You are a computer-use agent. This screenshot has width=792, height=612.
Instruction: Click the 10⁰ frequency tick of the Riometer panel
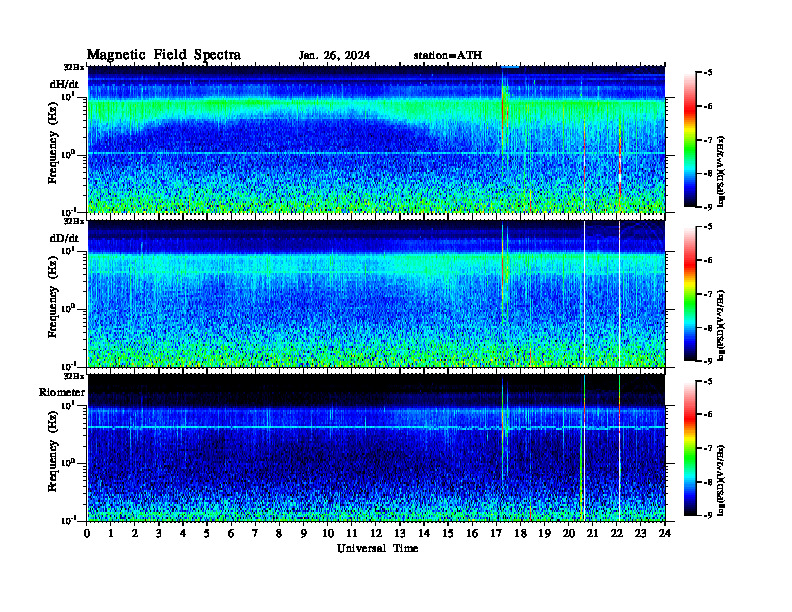pos(68,462)
